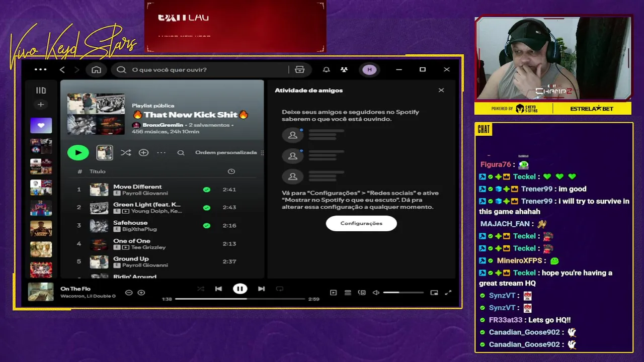Sort by the 'Título' column header
The image size is (644, 362).
(x=98, y=171)
